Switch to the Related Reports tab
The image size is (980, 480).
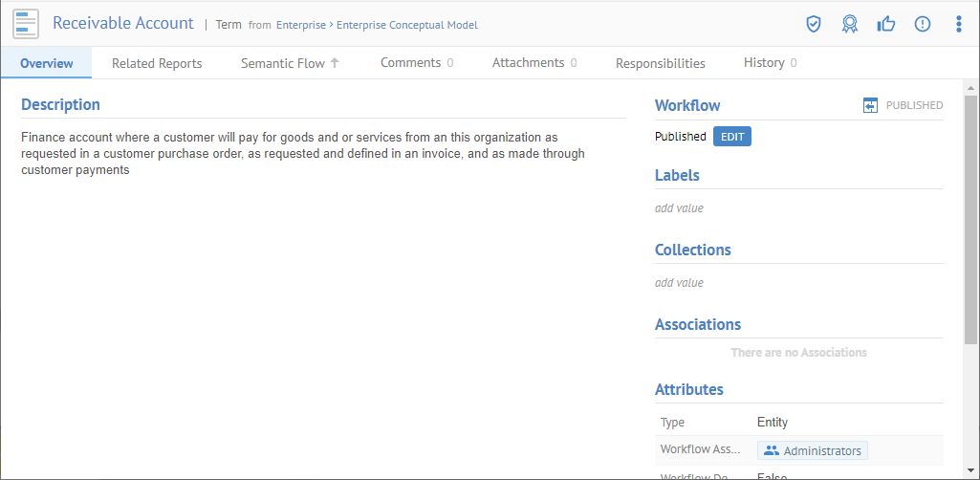[x=157, y=63]
